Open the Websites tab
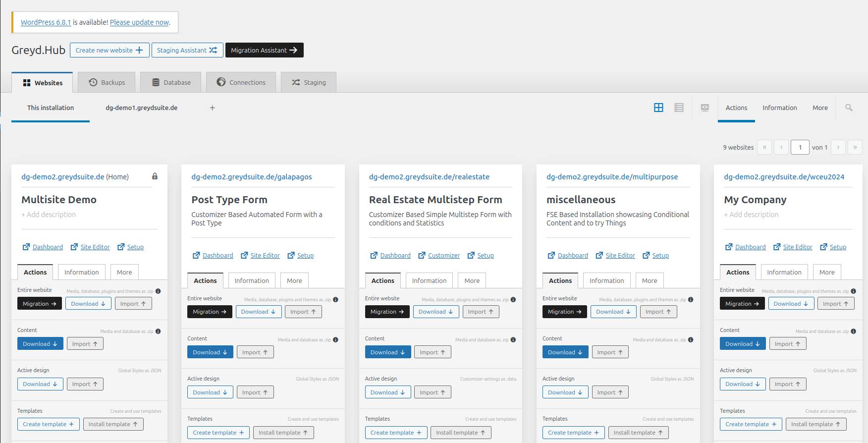 [42, 83]
